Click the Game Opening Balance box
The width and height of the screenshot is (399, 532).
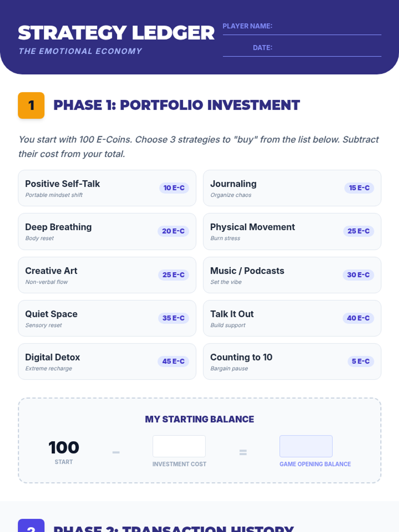click(x=306, y=446)
